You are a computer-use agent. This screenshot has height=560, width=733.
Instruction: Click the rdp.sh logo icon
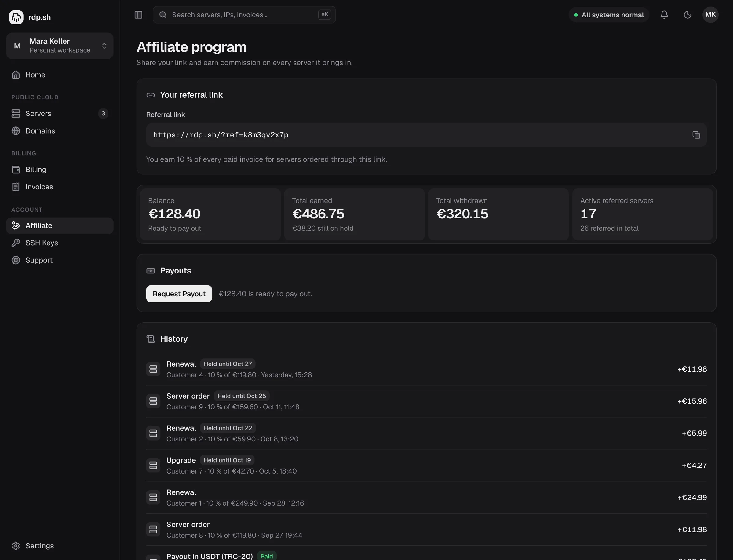pos(16,17)
